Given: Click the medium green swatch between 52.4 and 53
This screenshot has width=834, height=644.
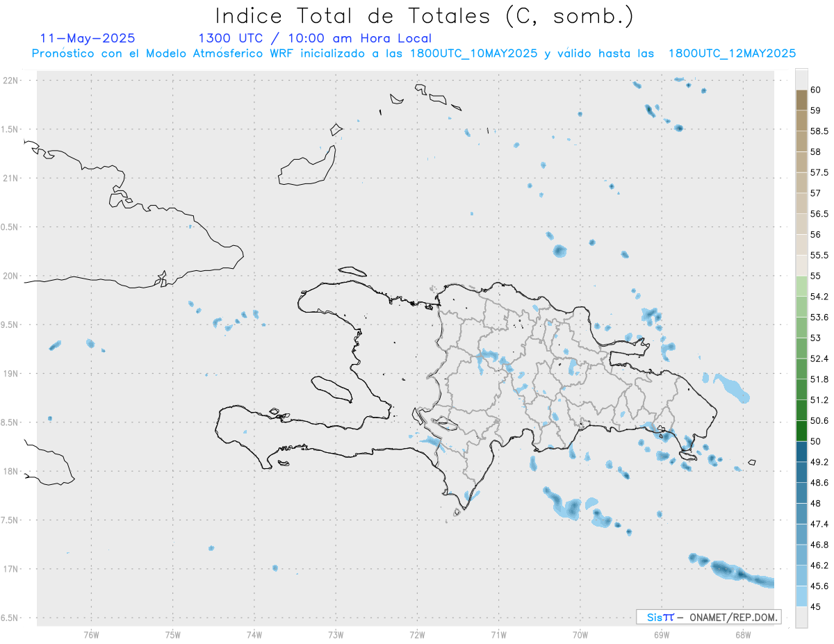Looking at the screenshot, I should pyautogui.click(x=801, y=348).
